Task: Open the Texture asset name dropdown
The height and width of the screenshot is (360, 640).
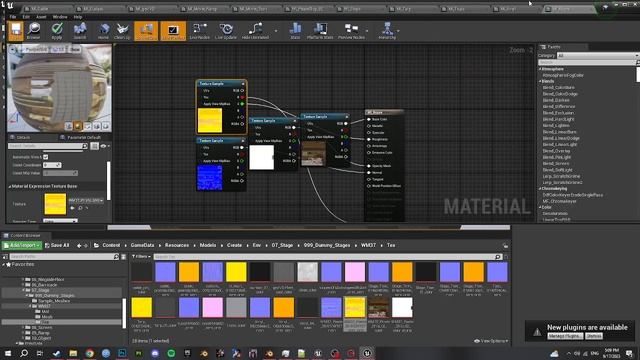Action: (86, 200)
